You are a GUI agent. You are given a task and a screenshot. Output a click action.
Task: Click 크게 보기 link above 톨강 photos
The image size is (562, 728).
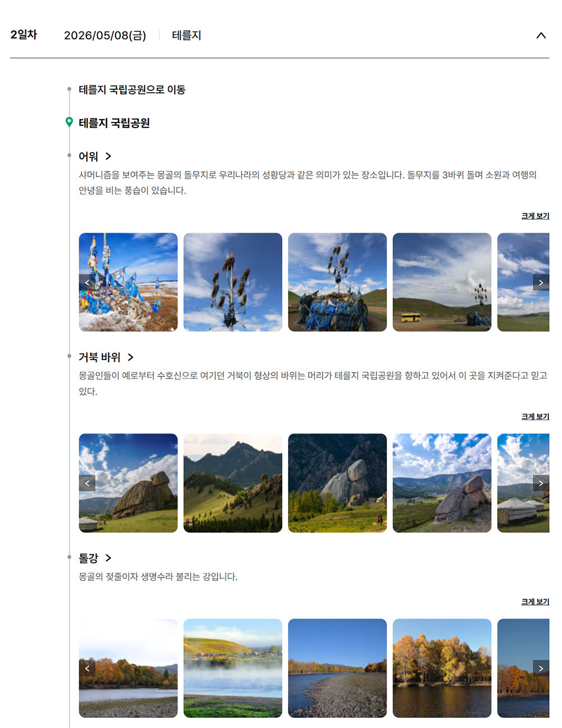pyautogui.click(x=535, y=602)
